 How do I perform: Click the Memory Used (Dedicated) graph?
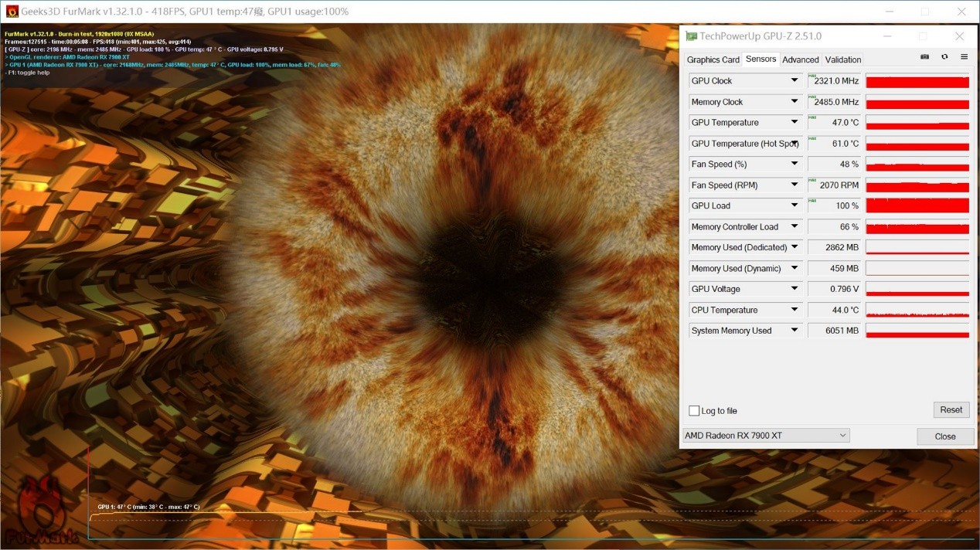click(x=917, y=247)
